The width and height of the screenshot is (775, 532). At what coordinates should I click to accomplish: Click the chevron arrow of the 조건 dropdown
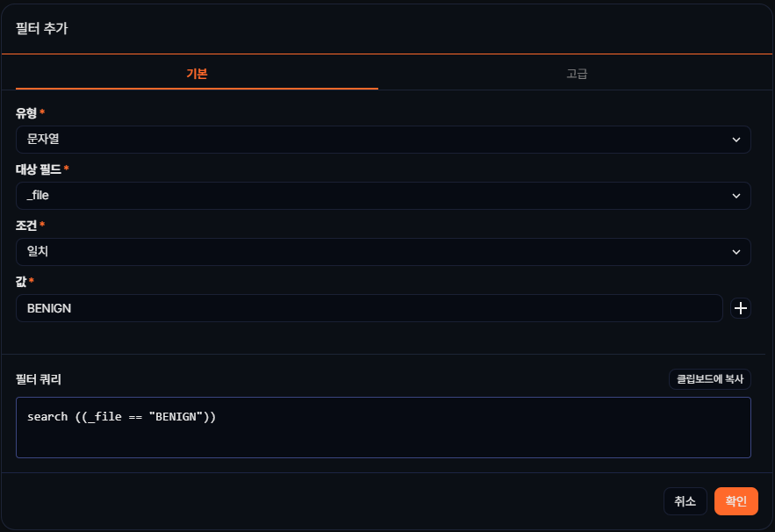tap(736, 252)
